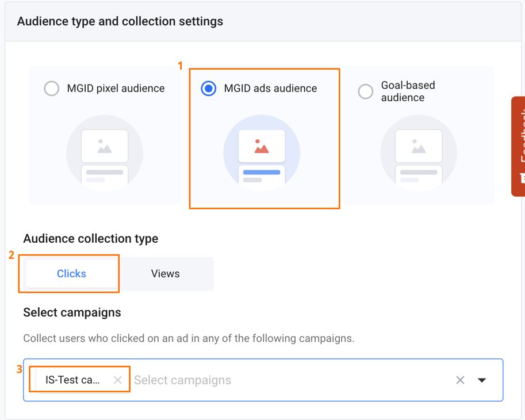Open the Feedback panel on the right
Image resolution: width=525 pixels, height=420 pixels.
pyautogui.click(x=519, y=144)
